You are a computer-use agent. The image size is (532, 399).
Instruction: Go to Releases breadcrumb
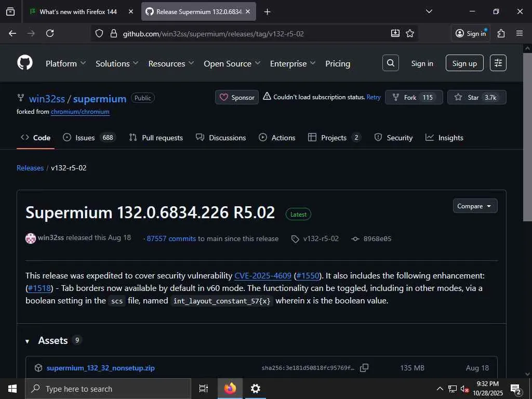[30, 168]
